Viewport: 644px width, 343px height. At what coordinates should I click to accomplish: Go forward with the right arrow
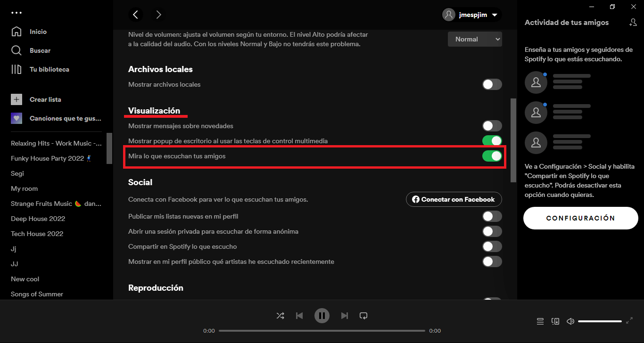coord(158,15)
